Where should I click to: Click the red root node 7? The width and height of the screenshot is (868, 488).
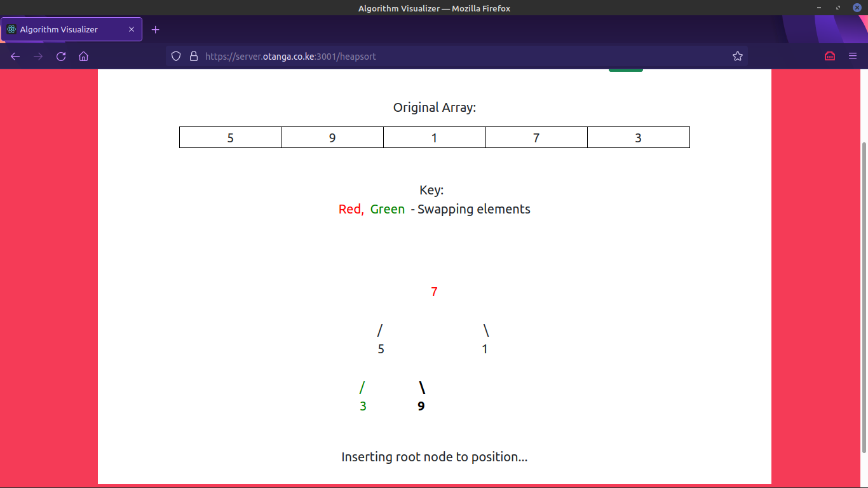pyautogui.click(x=434, y=292)
